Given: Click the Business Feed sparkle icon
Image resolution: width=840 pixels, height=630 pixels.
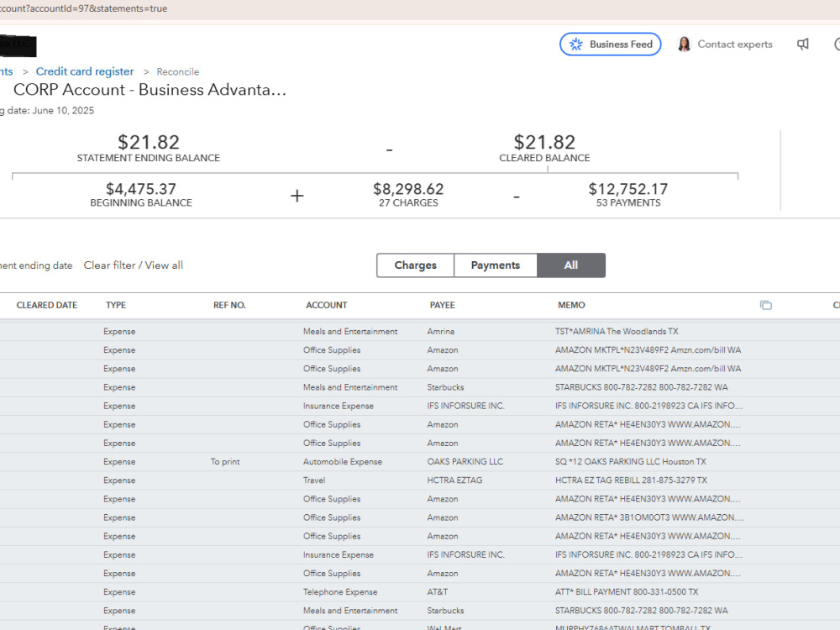Looking at the screenshot, I should click(x=576, y=45).
